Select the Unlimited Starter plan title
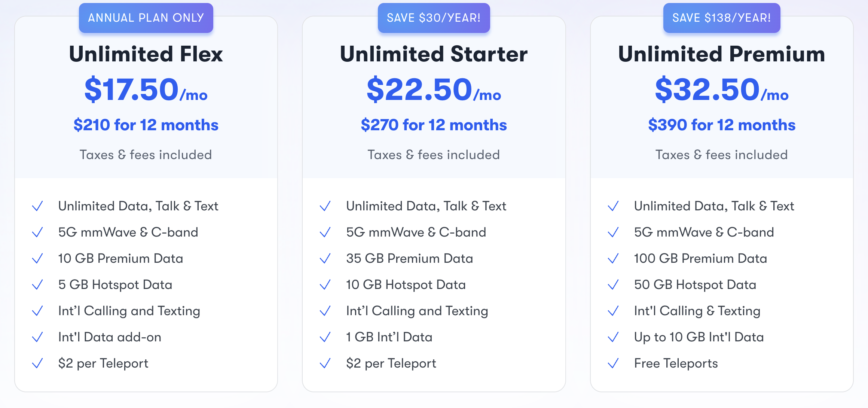The width and height of the screenshot is (868, 408). (434, 54)
